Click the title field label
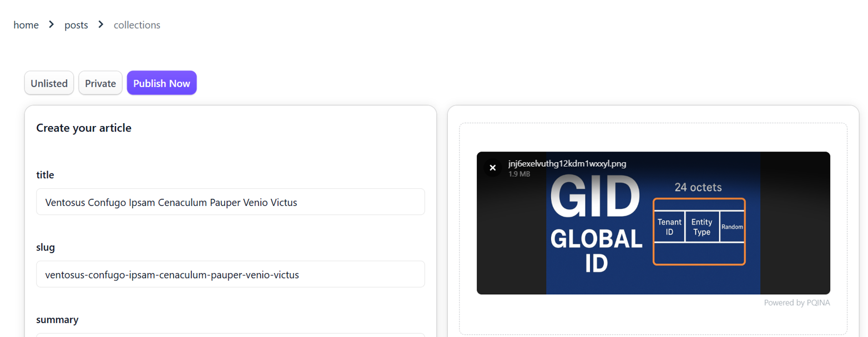Viewport: 868px width, 337px height. pos(45,175)
